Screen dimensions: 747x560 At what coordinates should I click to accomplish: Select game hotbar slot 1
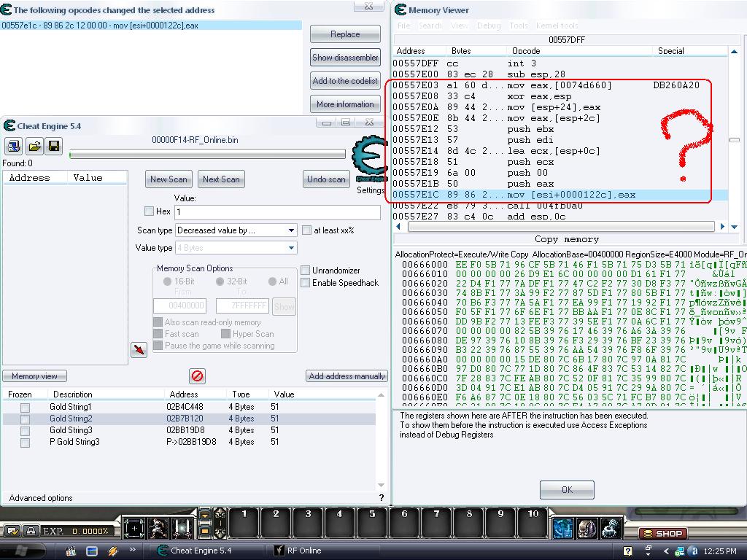244,523
